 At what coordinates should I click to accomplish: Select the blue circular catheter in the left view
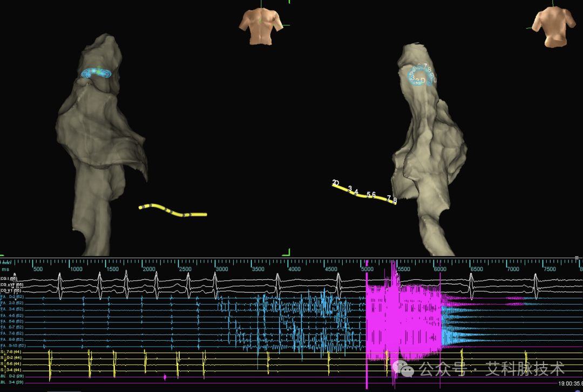96,73
